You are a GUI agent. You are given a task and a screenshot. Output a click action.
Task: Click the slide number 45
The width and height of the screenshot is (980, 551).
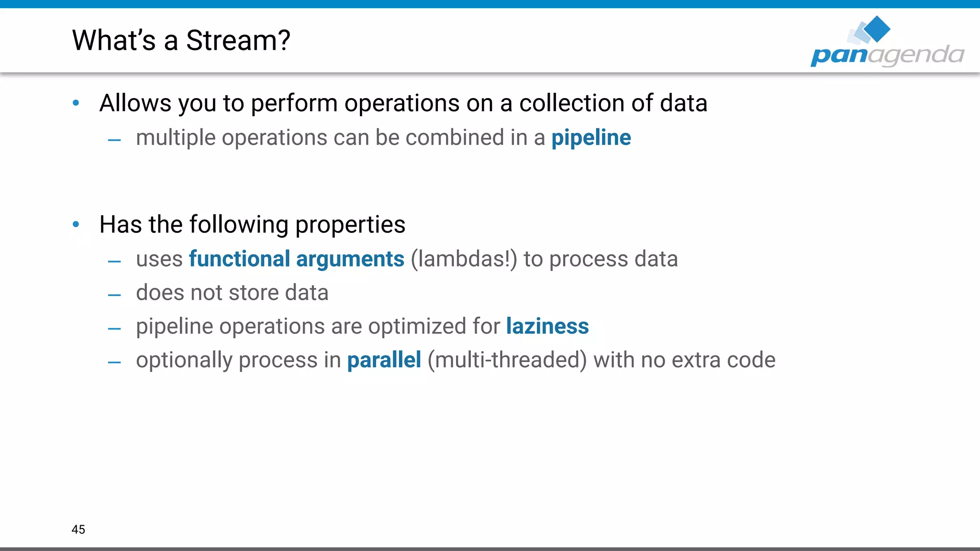78,529
